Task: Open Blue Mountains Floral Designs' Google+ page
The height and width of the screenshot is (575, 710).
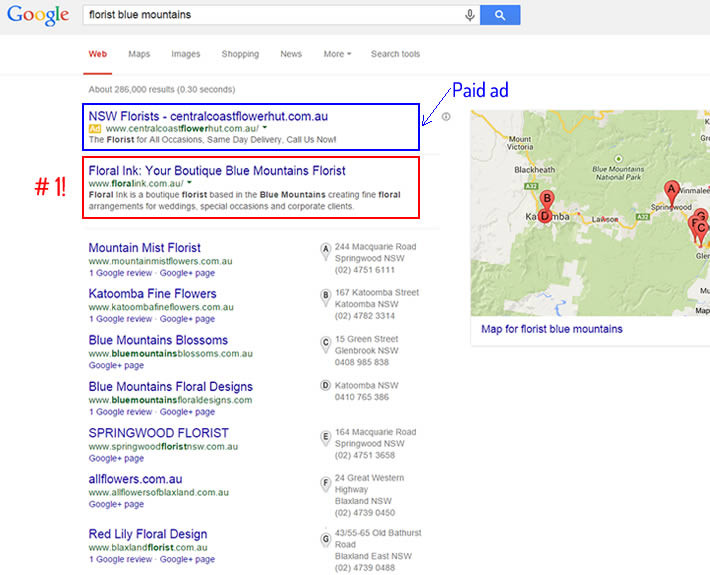Action: point(187,412)
